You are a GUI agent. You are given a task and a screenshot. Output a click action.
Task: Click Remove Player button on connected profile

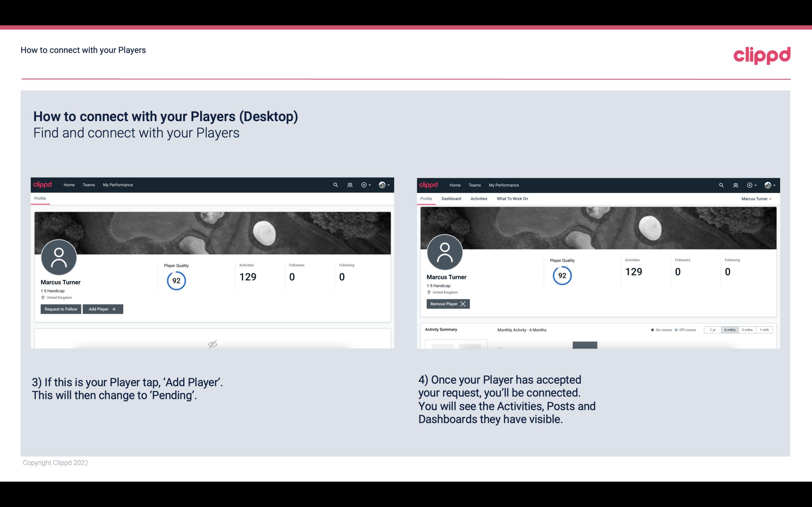(448, 304)
